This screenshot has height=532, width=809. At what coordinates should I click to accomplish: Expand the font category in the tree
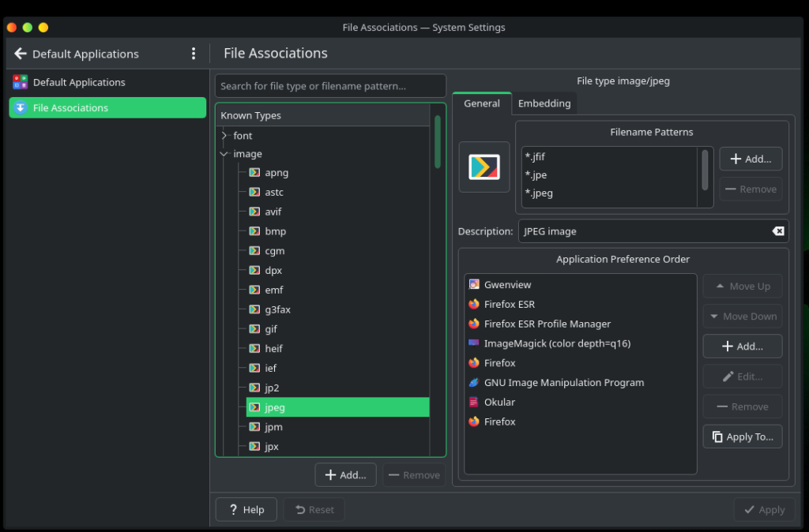[224, 136]
